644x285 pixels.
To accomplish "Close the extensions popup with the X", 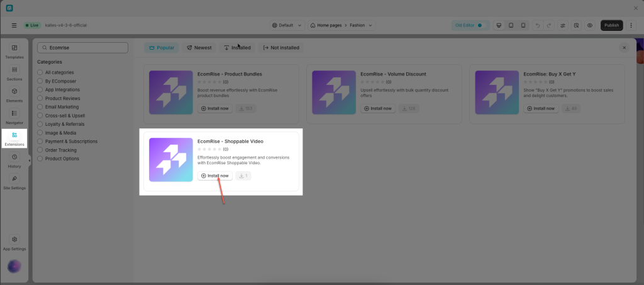I will (x=624, y=48).
